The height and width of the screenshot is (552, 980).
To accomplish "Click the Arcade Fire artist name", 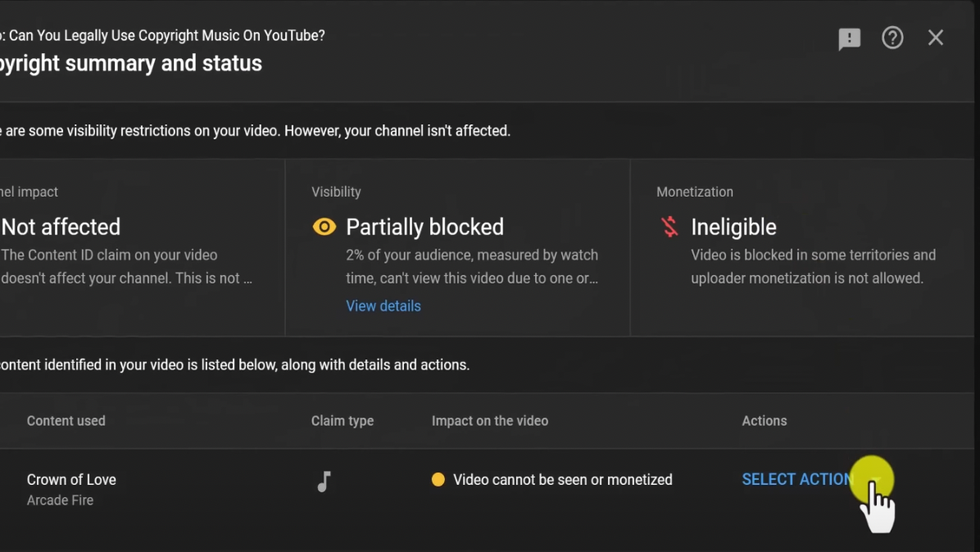I will pos(60,500).
